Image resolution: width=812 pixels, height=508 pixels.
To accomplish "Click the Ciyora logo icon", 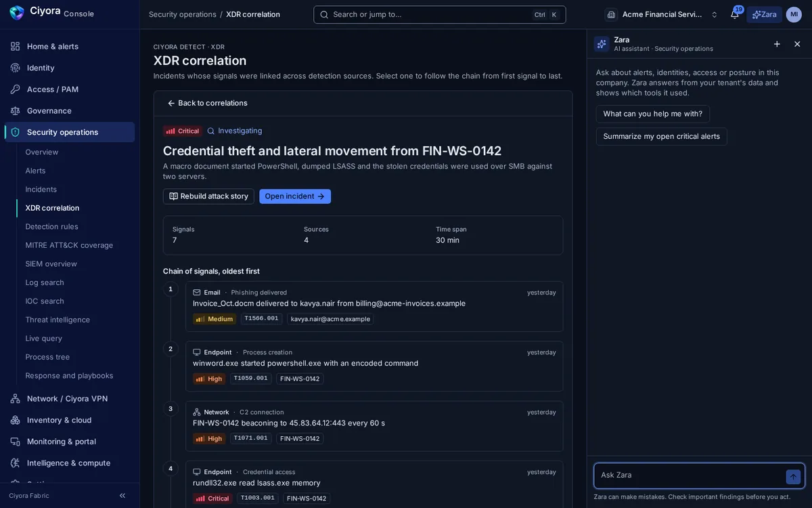I will pos(17,13).
